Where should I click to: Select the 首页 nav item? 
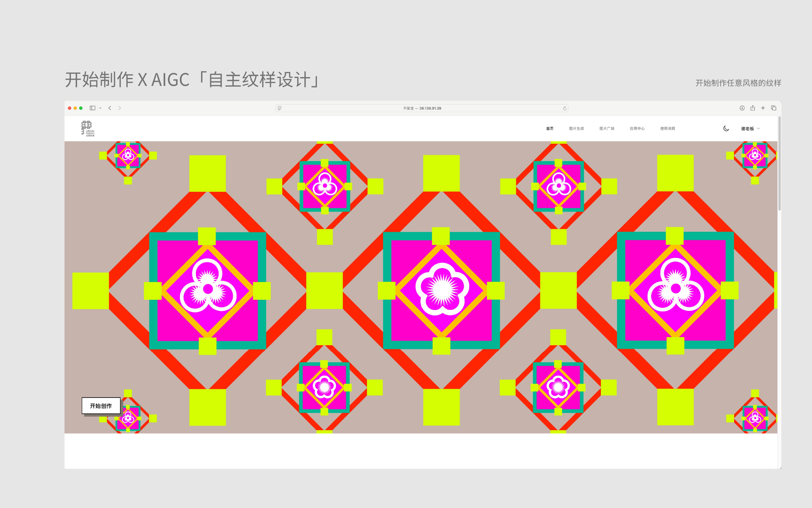pos(550,128)
